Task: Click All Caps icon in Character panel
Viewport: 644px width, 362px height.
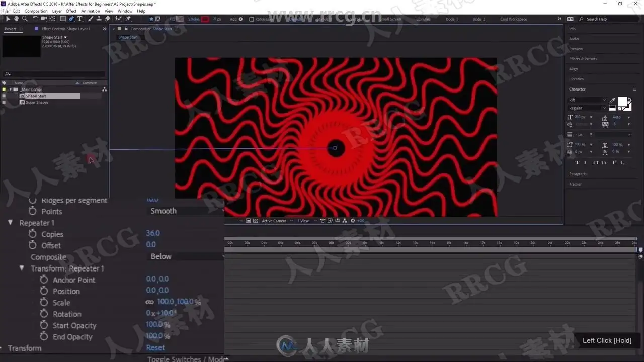Action: tap(596, 162)
